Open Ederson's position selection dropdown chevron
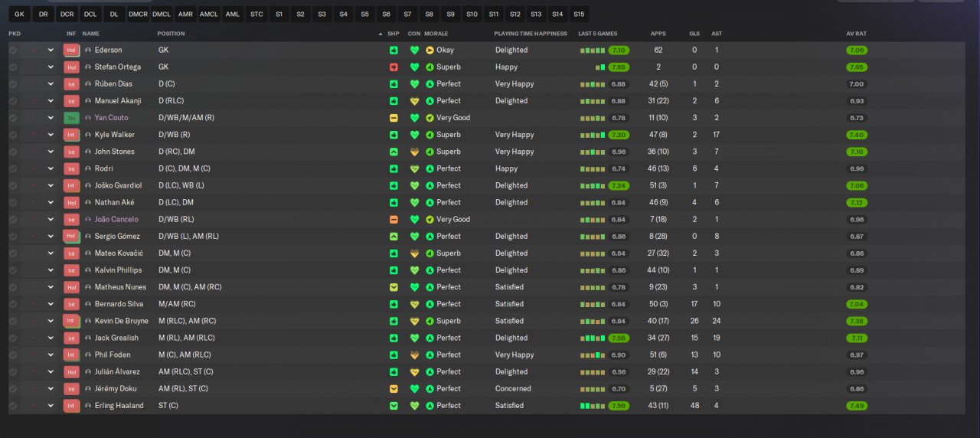The height and width of the screenshot is (438, 980). pyautogui.click(x=51, y=51)
